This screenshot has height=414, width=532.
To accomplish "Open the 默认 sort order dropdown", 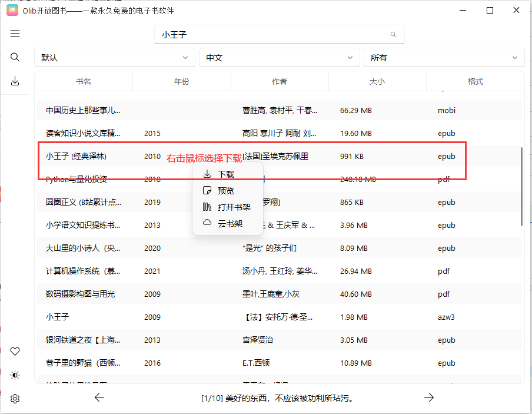I will [x=114, y=57].
